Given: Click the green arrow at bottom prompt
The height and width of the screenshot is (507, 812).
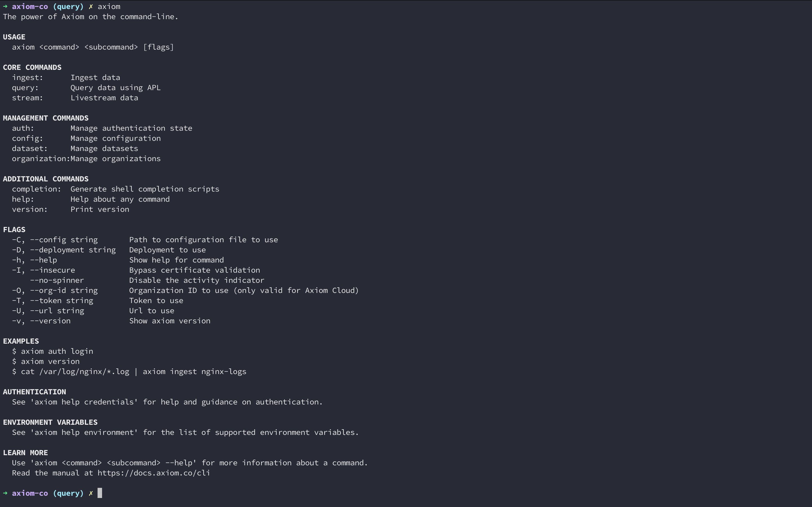Looking at the screenshot, I should pyautogui.click(x=5, y=493).
